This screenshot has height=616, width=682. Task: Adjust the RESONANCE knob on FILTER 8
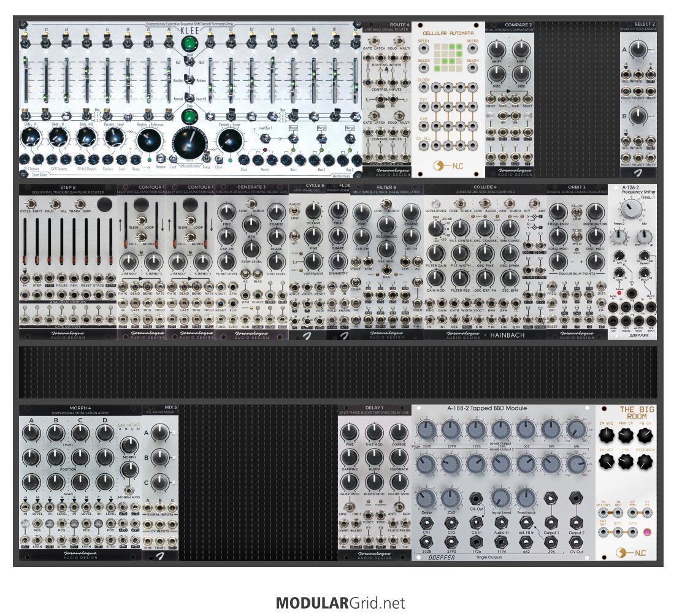coord(386,225)
